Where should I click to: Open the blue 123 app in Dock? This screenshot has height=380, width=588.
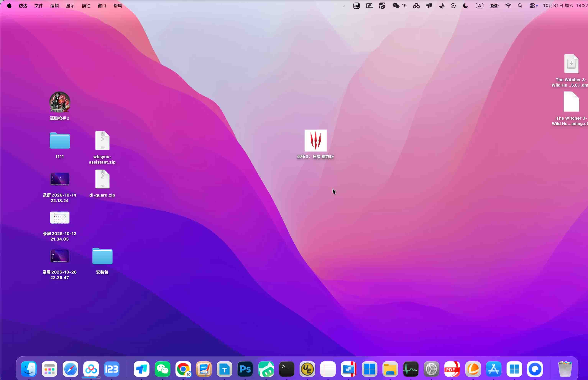(112, 369)
